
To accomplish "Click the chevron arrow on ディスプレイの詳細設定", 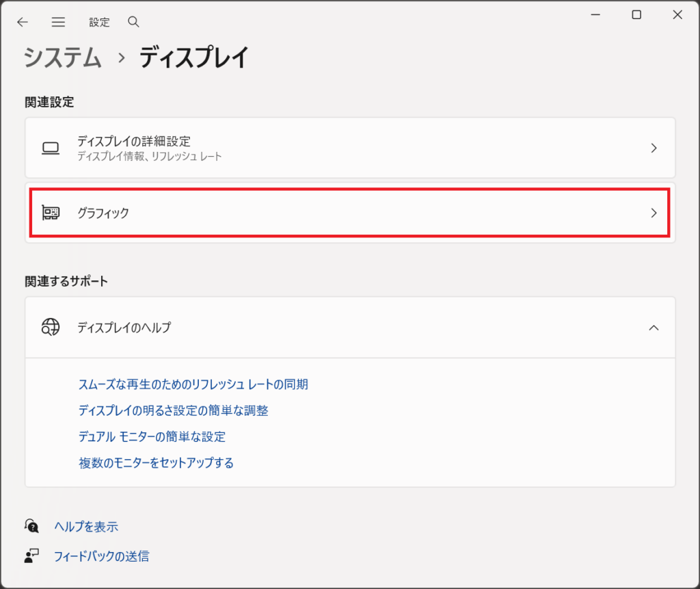I will tap(654, 148).
